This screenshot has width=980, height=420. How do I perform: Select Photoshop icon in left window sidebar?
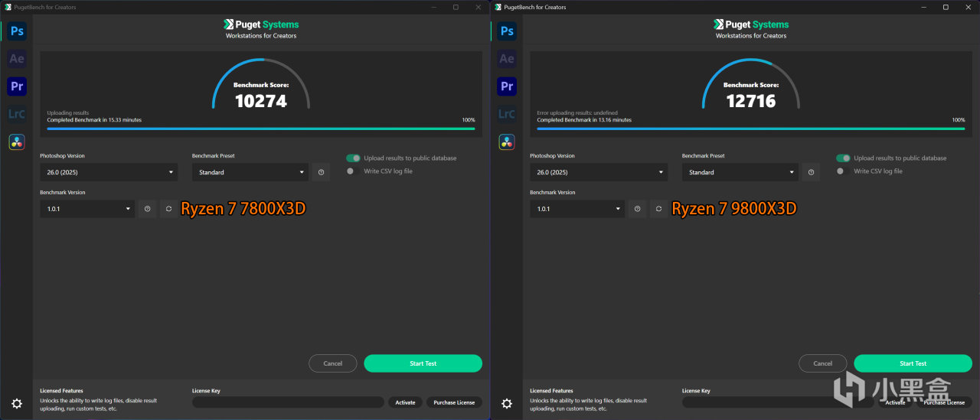(x=17, y=31)
